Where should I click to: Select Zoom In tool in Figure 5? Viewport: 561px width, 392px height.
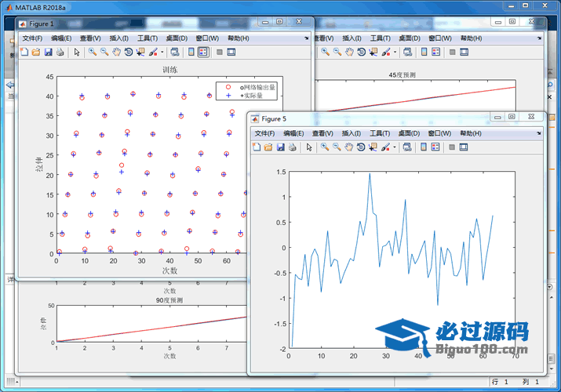pos(325,147)
